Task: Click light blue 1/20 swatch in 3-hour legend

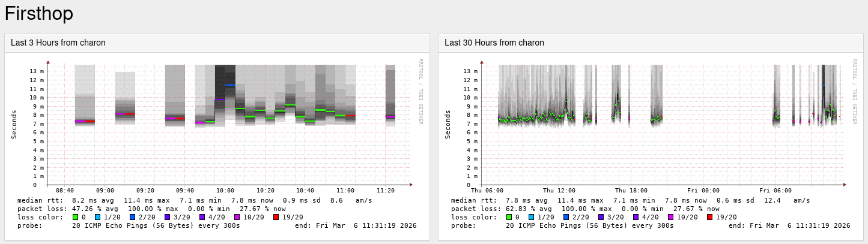Action: [x=97, y=217]
